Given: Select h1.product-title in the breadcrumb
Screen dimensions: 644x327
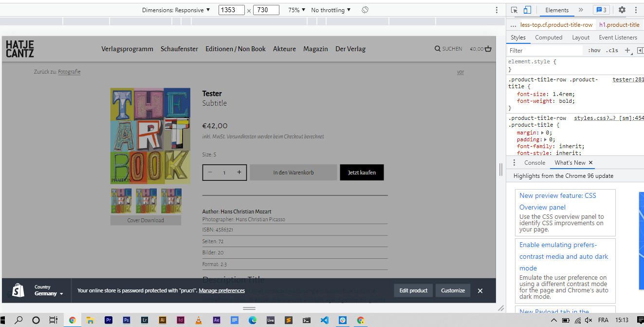Looking at the screenshot, I should [619, 25].
